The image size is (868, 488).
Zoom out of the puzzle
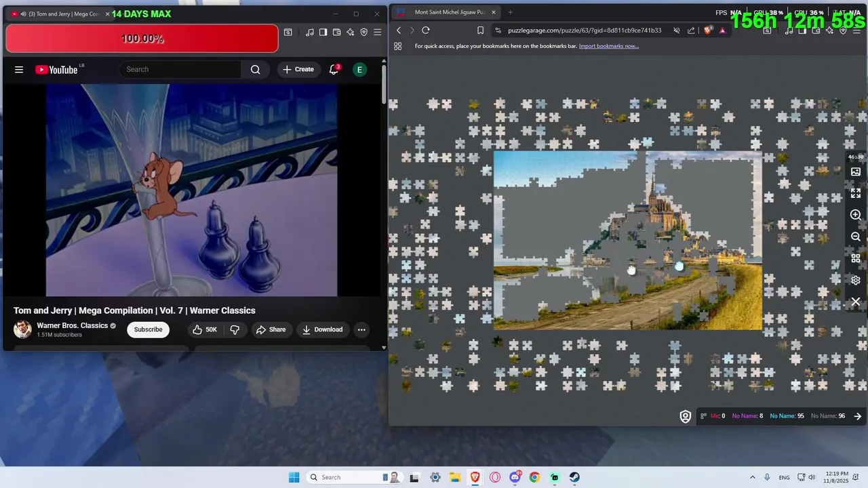(856, 237)
